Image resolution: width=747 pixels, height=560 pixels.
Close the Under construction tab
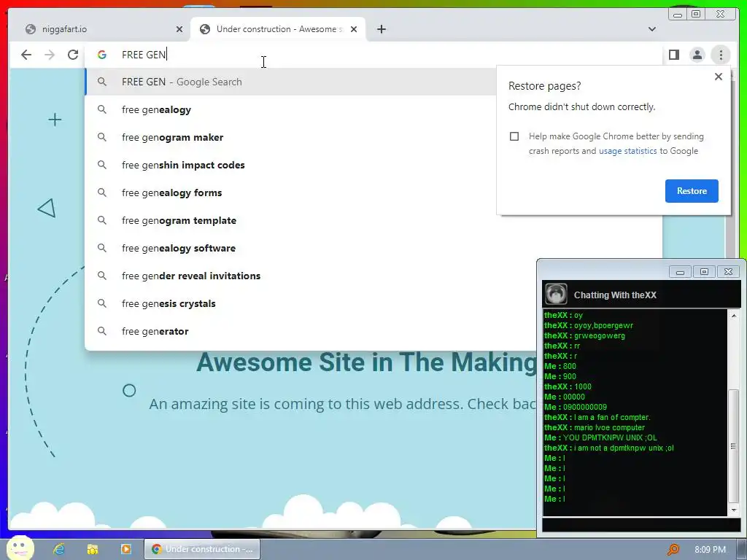354,29
